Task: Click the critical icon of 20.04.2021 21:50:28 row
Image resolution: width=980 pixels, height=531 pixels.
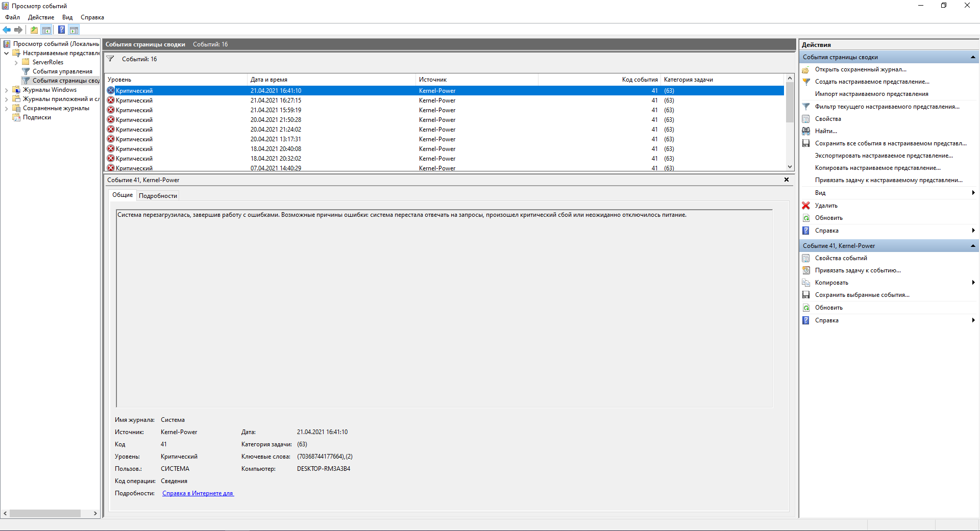Action: click(111, 120)
